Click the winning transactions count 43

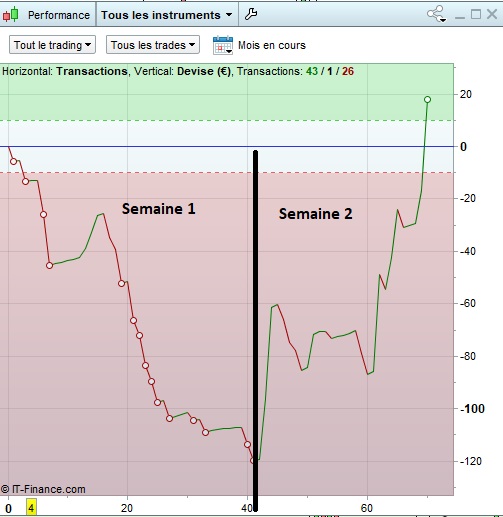(x=312, y=71)
